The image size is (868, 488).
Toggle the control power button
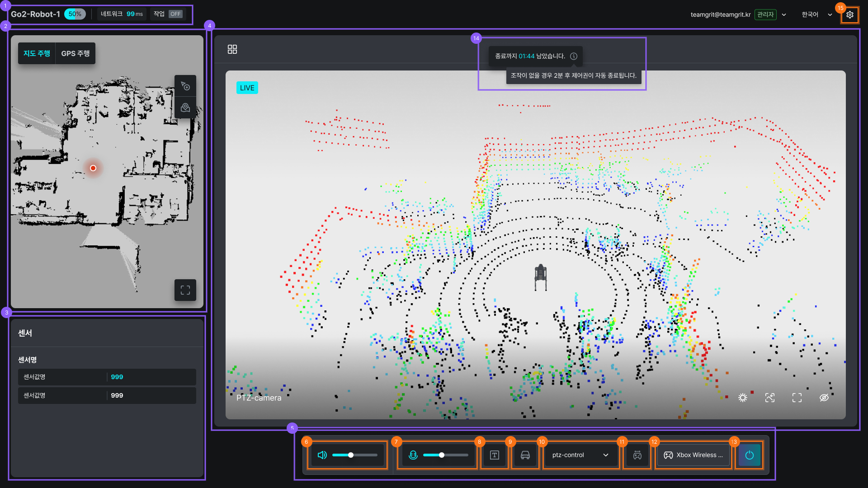pos(749,455)
